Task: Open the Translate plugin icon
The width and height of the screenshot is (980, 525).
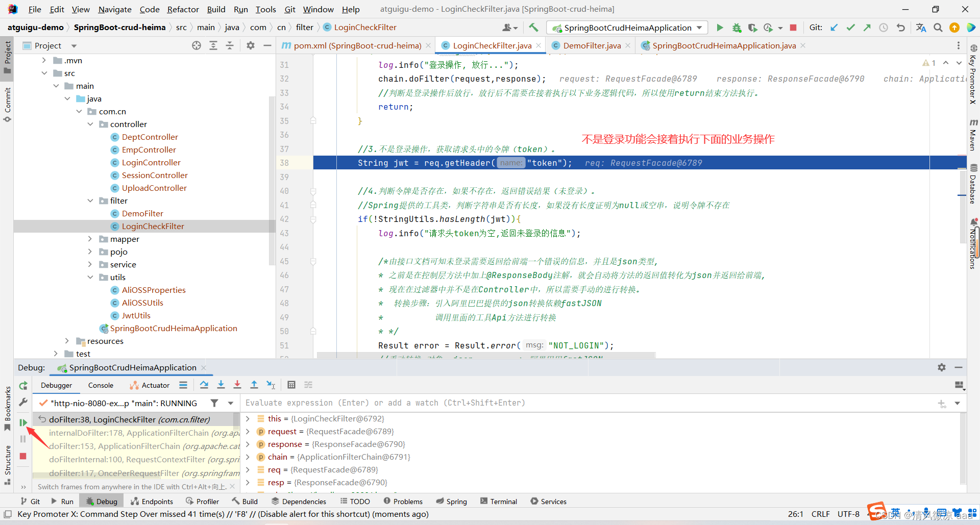Action: [921, 28]
